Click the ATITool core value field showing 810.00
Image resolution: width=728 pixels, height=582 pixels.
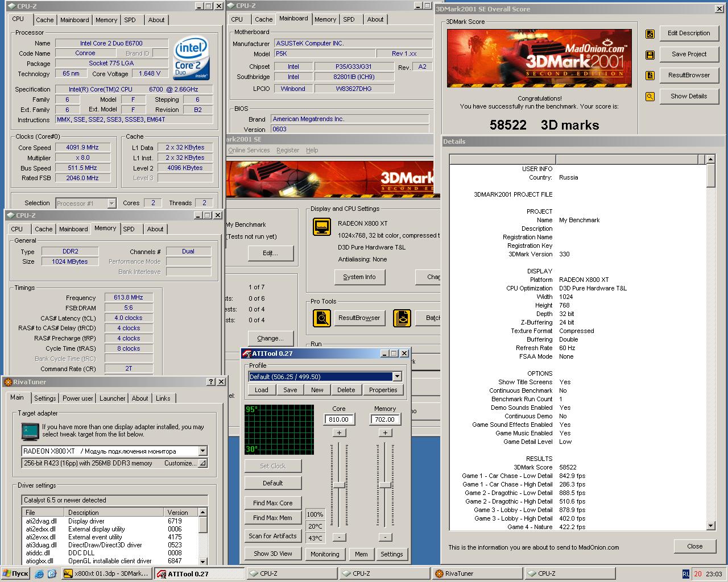tap(339, 419)
